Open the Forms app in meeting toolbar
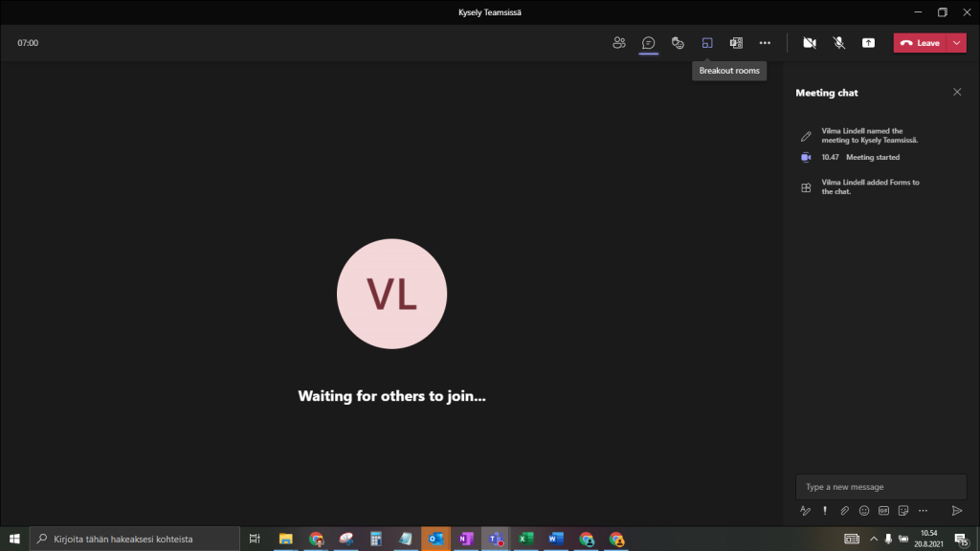 tap(736, 42)
